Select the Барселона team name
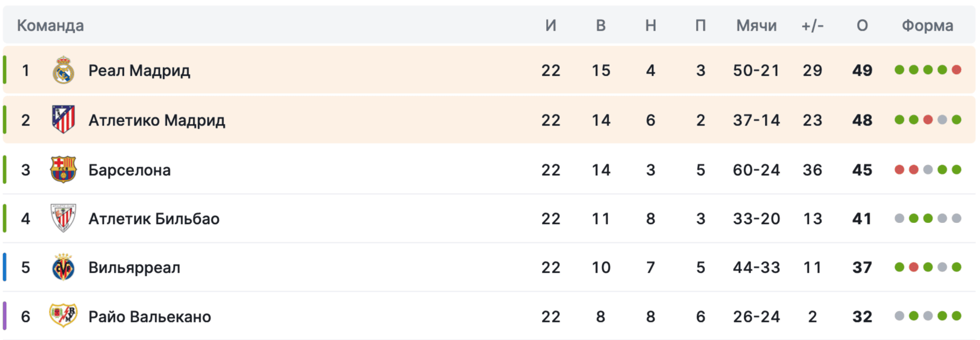The width and height of the screenshot is (980, 340). (x=129, y=170)
